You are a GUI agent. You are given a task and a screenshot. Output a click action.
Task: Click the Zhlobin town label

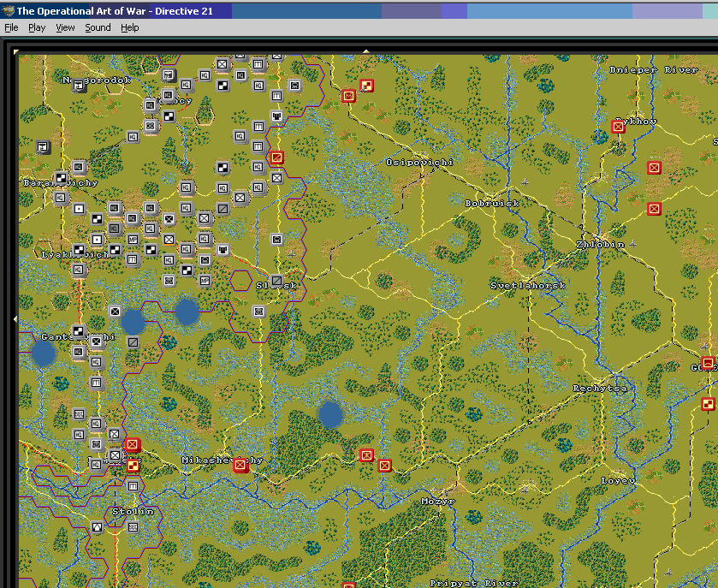click(600, 245)
